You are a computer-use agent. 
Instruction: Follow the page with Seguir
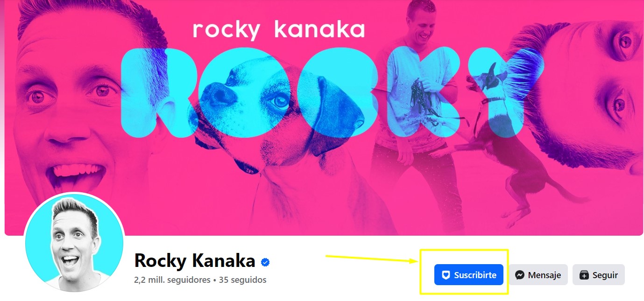pyautogui.click(x=598, y=275)
